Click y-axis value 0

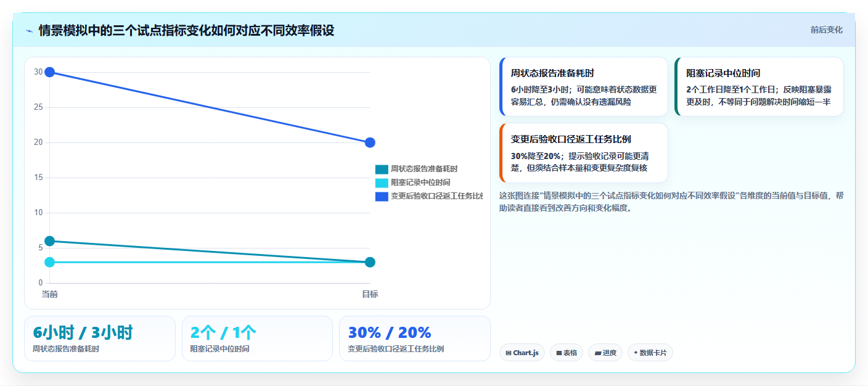[41, 283]
